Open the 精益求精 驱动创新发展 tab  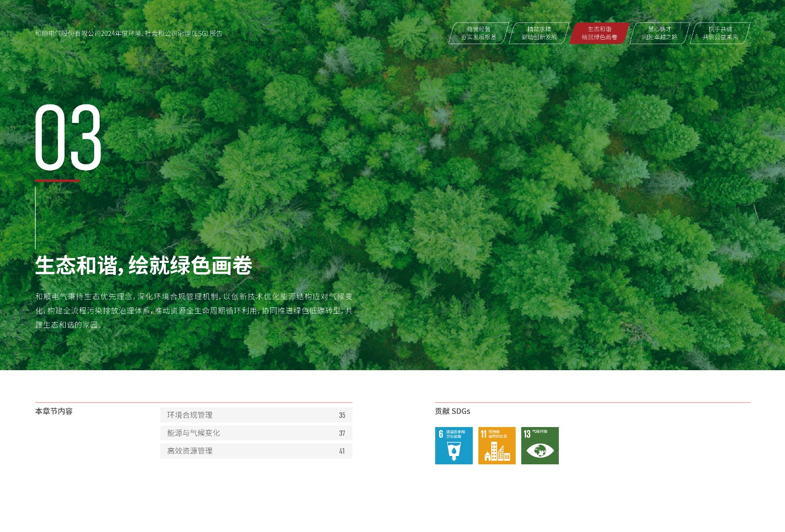tap(539, 33)
